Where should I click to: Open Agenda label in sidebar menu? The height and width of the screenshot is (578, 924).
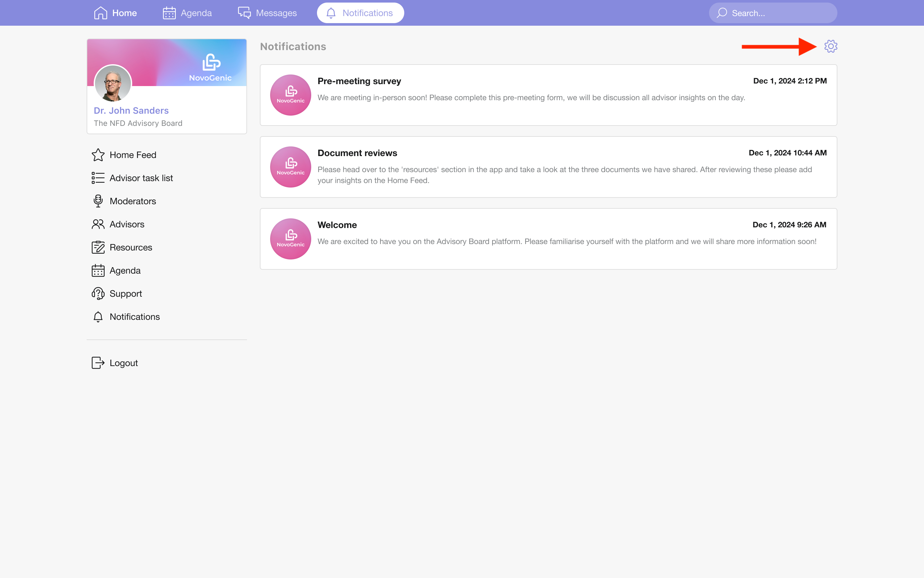[x=125, y=270]
